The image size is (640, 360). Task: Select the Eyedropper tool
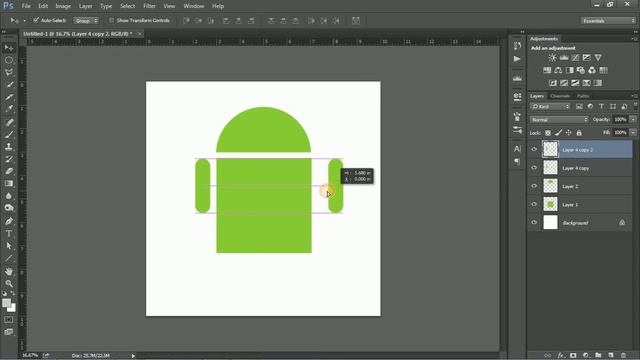[x=9, y=109]
